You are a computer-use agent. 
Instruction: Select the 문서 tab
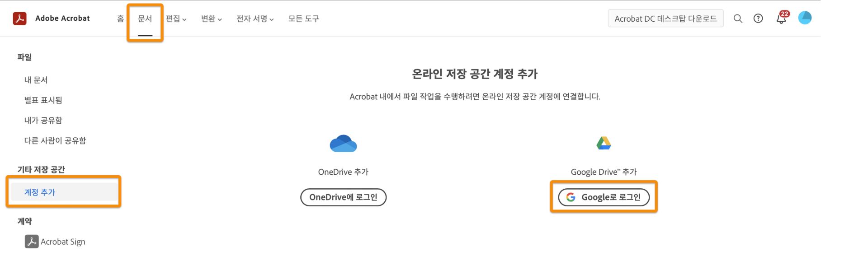pyautogui.click(x=145, y=19)
